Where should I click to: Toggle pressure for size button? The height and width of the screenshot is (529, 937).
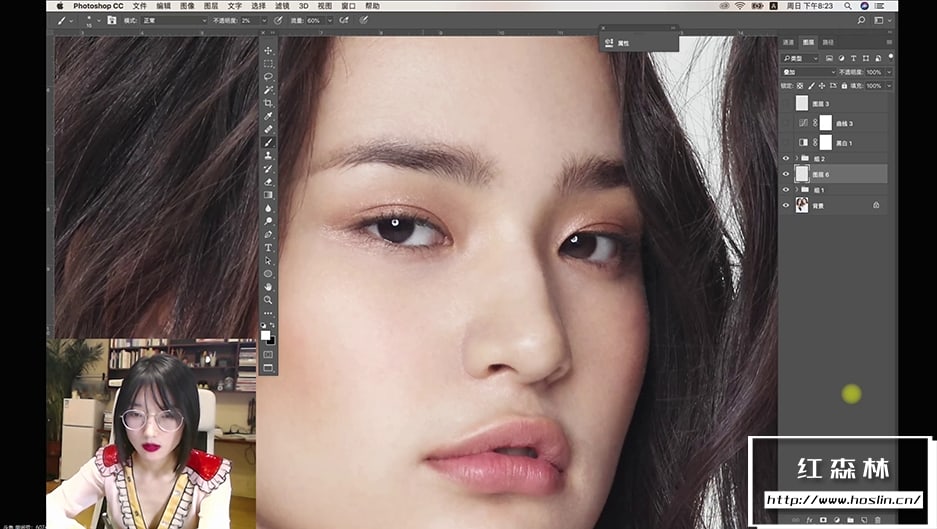pos(363,20)
